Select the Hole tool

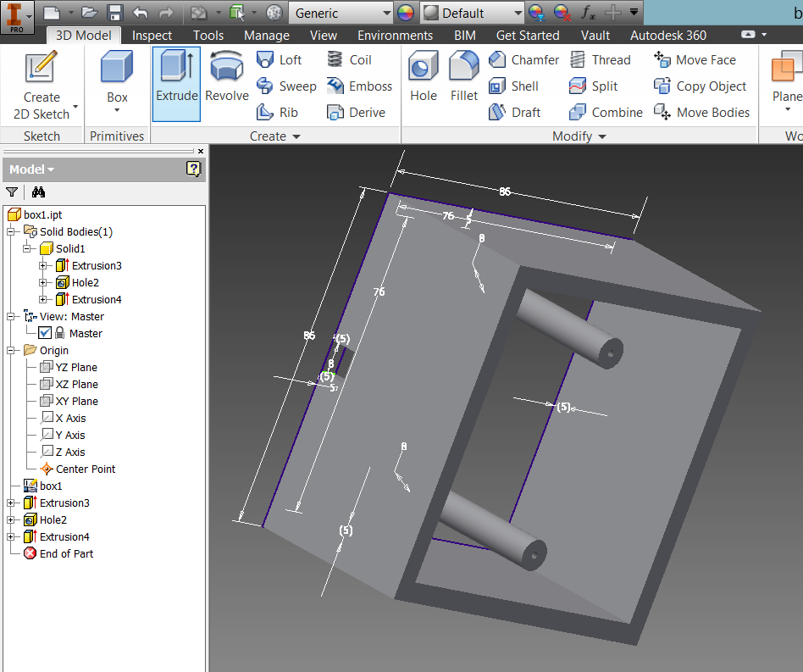click(x=424, y=75)
